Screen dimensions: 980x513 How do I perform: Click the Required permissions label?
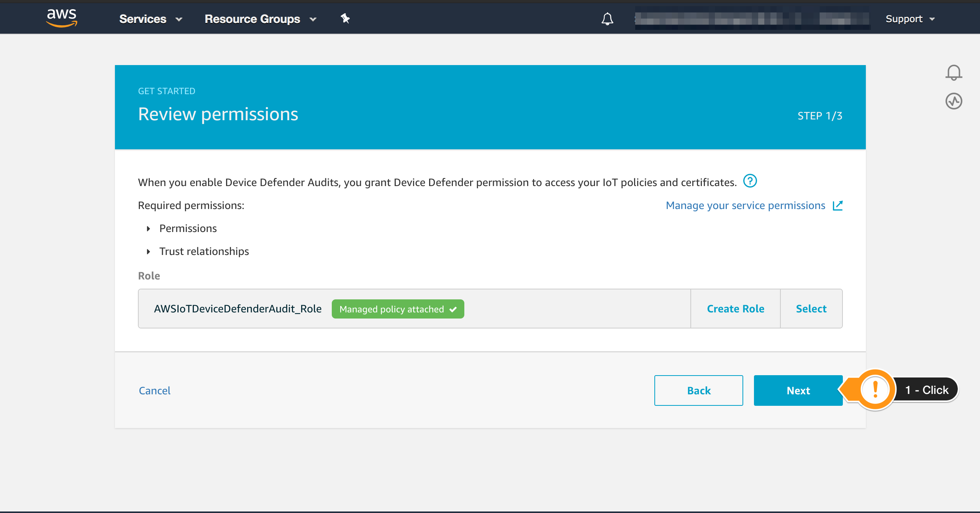[x=191, y=206]
